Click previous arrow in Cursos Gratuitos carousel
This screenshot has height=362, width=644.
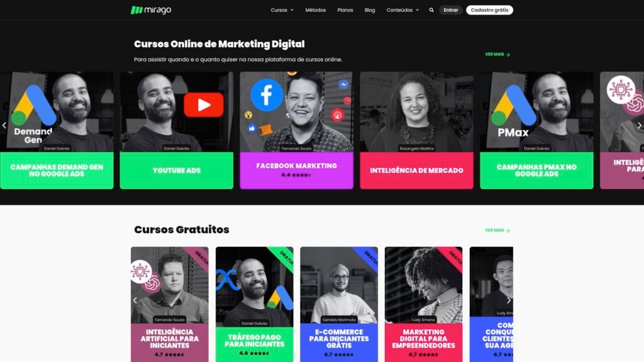tap(135, 300)
